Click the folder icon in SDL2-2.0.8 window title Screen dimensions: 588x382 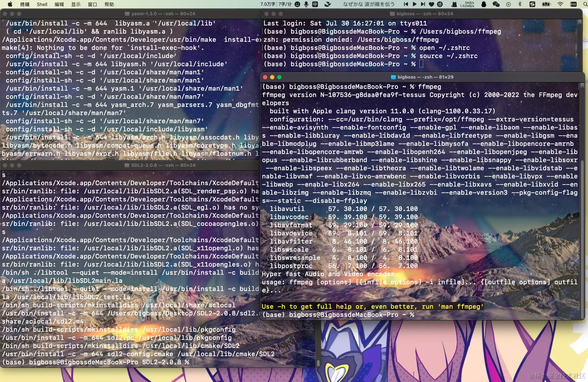point(127,165)
